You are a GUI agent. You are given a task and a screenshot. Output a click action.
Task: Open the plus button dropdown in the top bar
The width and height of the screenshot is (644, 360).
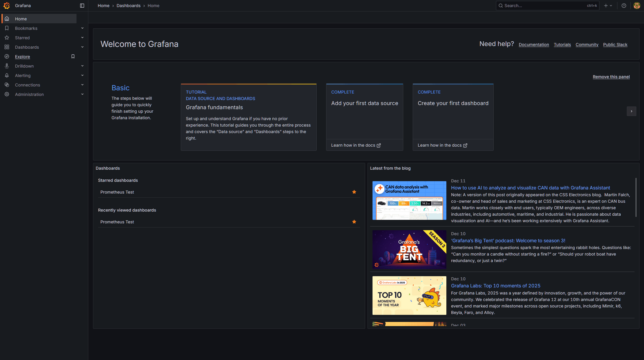pos(608,5)
